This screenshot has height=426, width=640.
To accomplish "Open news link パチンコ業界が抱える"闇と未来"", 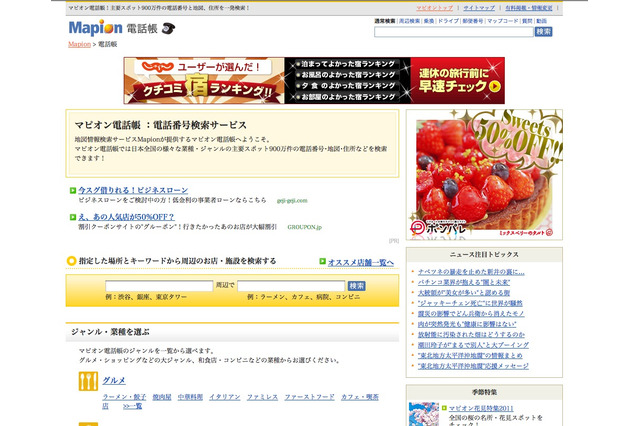I will click(x=464, y=282).
